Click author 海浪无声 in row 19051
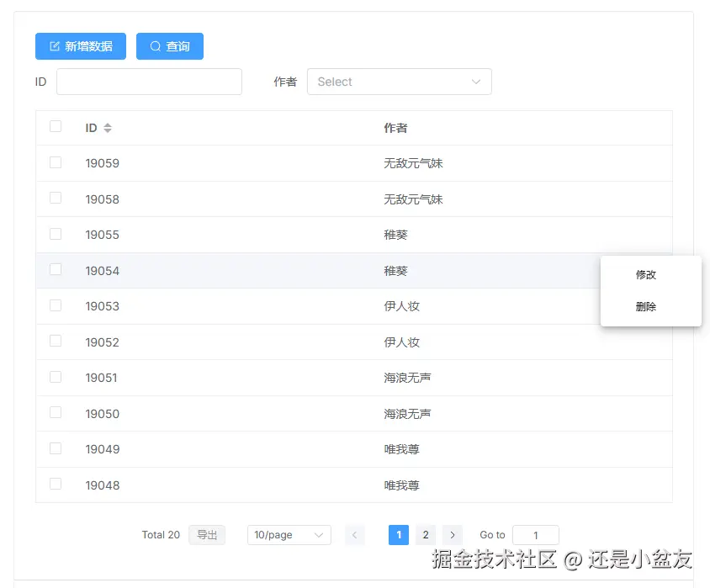Viewport: 710px width, 588px height. (407, 378)
